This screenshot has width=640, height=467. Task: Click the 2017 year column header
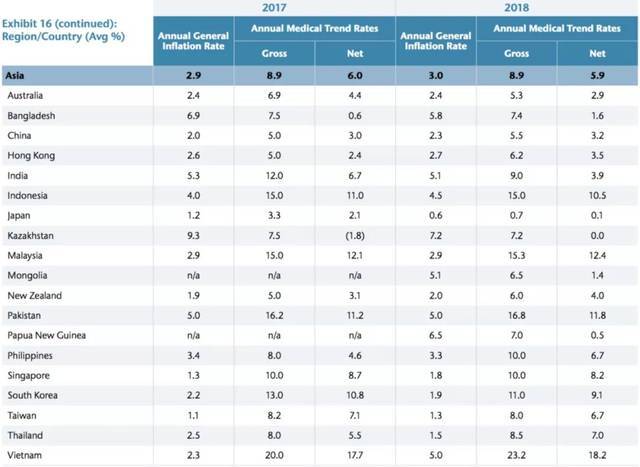pyautogui.click(x=274, y=7)
